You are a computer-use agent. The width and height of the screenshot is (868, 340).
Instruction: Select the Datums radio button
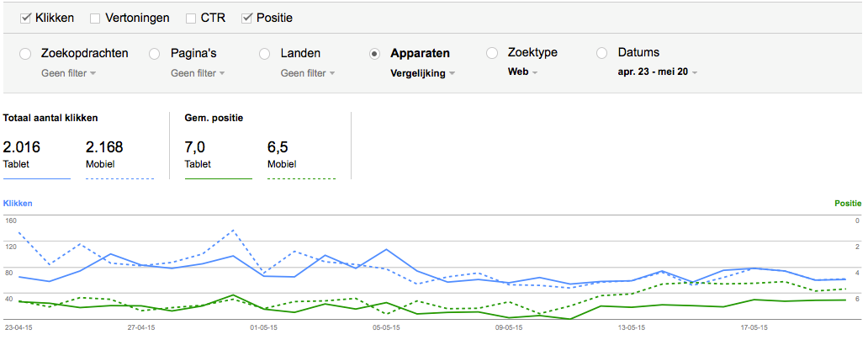coord(601,53)
